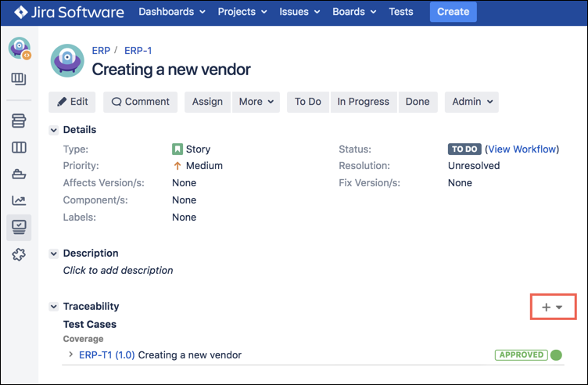The image size is (588, 385).
Task: Collapse the Details section
Action: click(54, 130)
